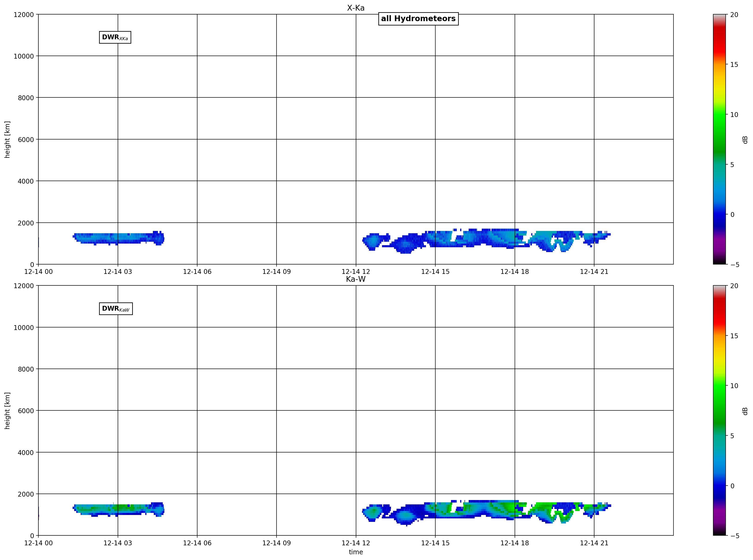The width and height of the screenshot is (753, 560).
Task: Click early-morning cloud layer in Ka-W panel
Action: (118, 509)
